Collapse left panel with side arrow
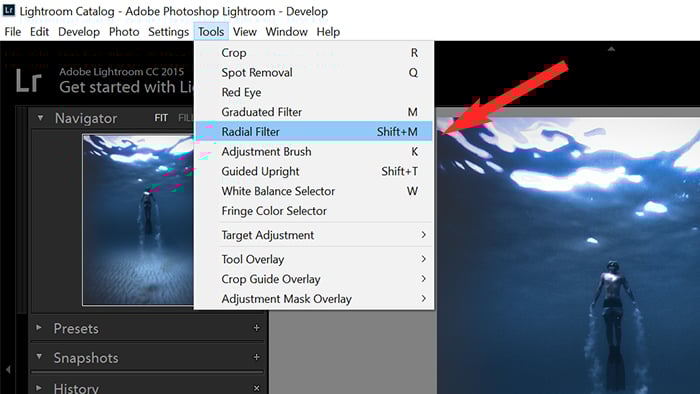700x394 pixels. (x=8, y=369)
